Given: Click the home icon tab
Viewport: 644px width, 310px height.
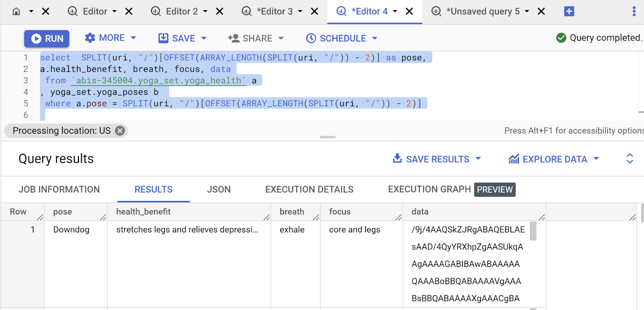Looking at the screenshot, I should coord(17,11).
